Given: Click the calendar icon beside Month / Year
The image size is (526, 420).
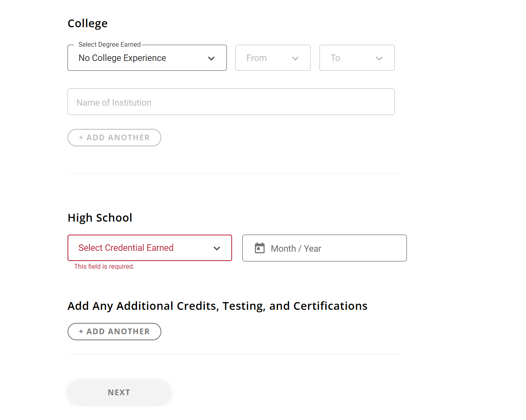Looking at the screenshot, I should (x=260, y=248).
